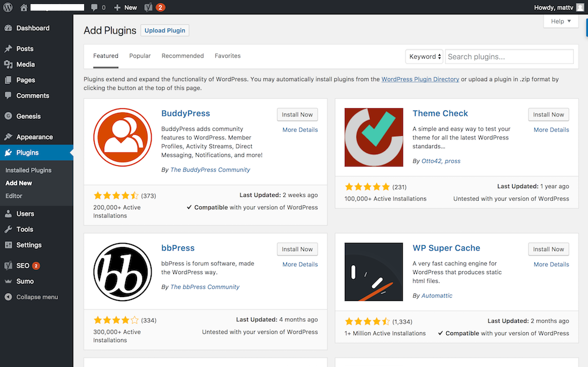The image size is (588, 367).
Task: Click the Theme Check plugin thumbnail
Action: coord(374,138)
